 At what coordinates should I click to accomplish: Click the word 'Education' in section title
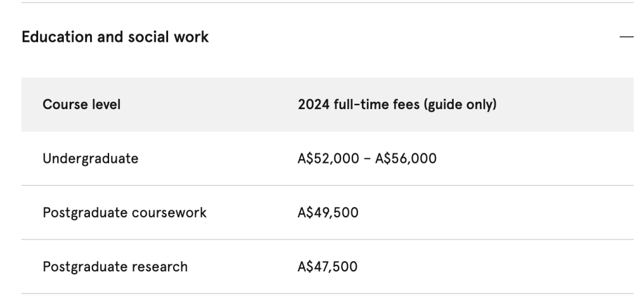pos(57,37)
